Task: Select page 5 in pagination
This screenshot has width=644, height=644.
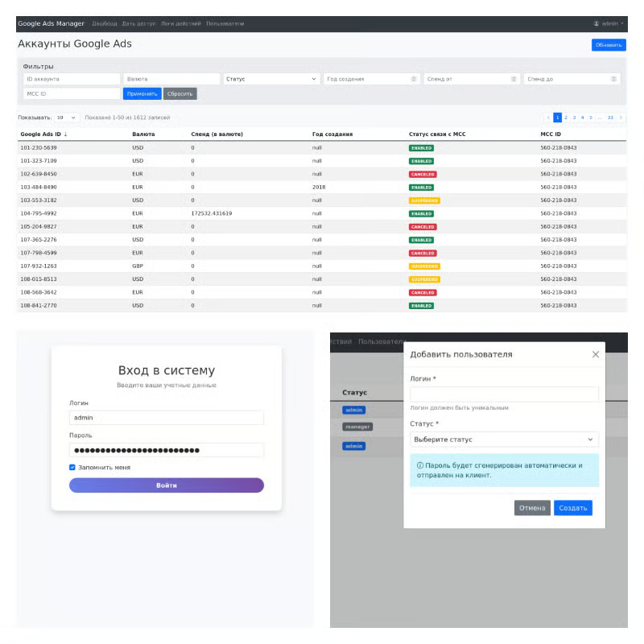Action: tap(591, 118)
